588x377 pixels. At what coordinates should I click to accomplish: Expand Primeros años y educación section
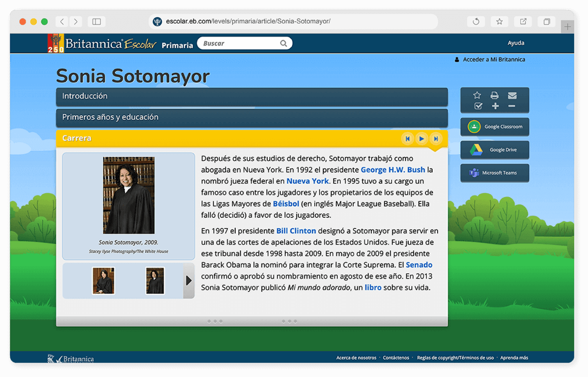coord(252,117)
